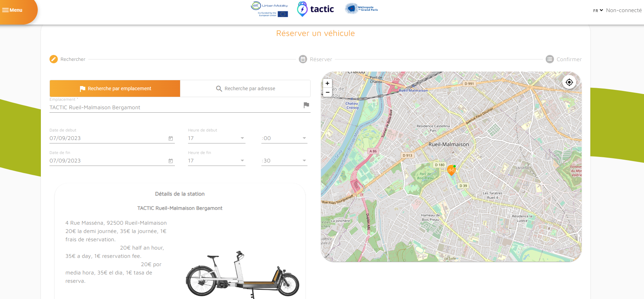This screenshot has height=299, width=644.
Task: Select the Réserver step calendar icon
Action: point(303,59)
